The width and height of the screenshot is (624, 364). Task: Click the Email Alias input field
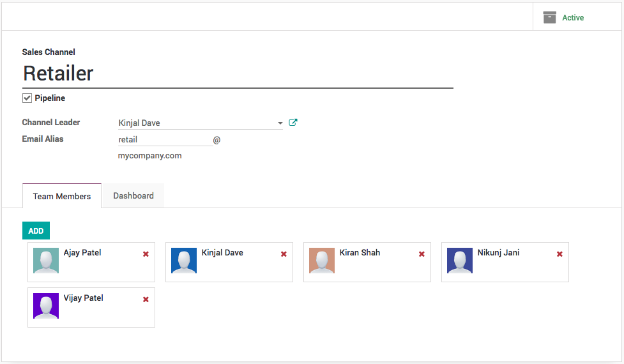click(x=165, y=139)
